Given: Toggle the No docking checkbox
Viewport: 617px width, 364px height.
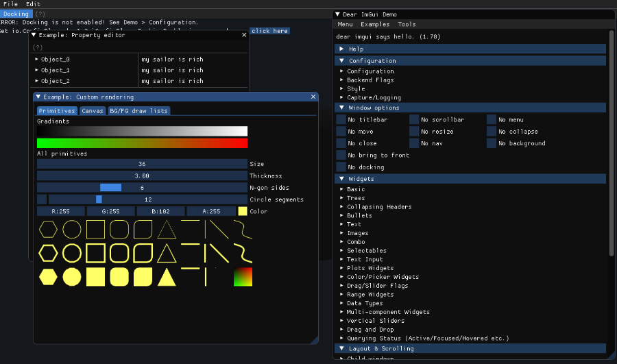Looking at the screenshot, I should coord(341,167).
